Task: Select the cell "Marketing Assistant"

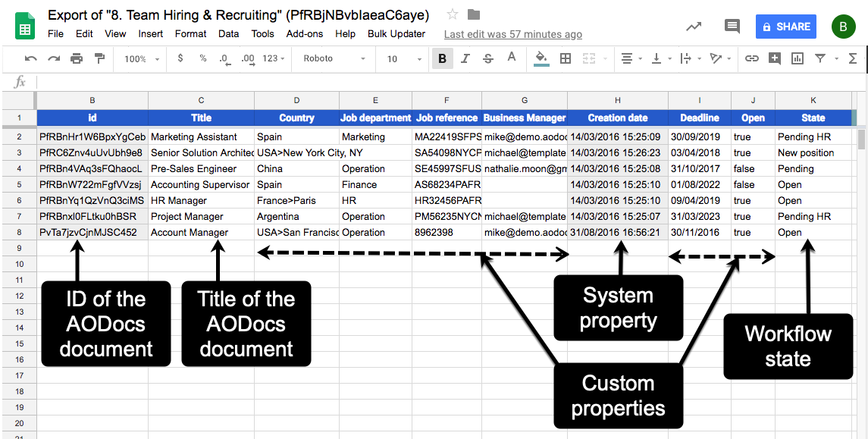Action: pos(201,136)
